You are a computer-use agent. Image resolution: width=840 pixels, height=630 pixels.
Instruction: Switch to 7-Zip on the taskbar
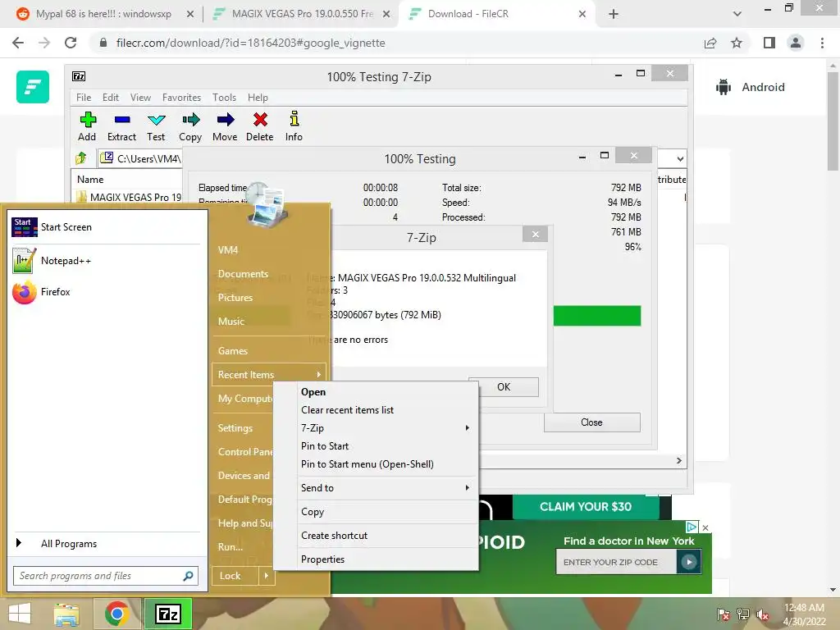pos(167,614)
